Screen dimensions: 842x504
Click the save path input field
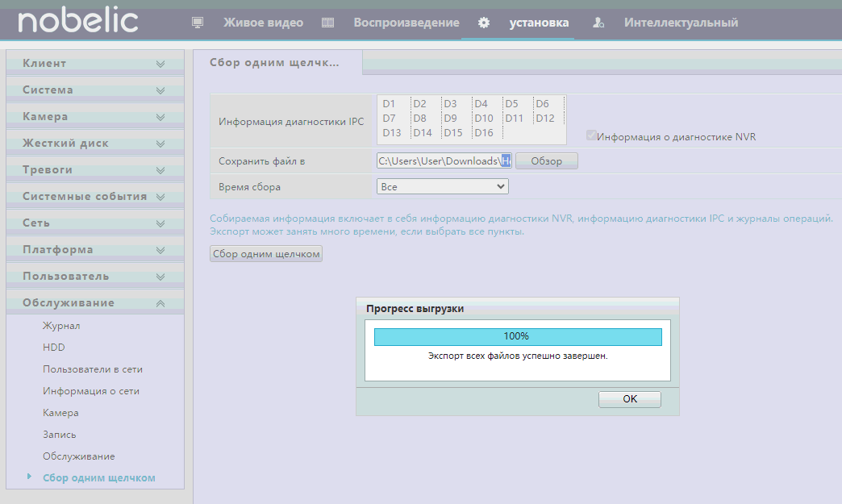(x=444, y=161)
